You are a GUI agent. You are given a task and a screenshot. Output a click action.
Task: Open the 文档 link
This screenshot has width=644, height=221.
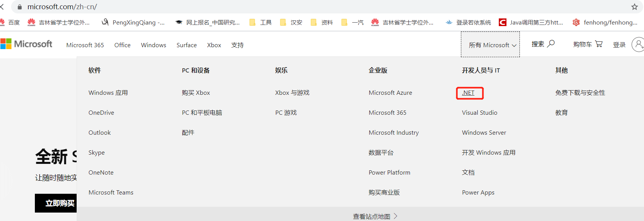pyautogui.click(x=468, y=173)
